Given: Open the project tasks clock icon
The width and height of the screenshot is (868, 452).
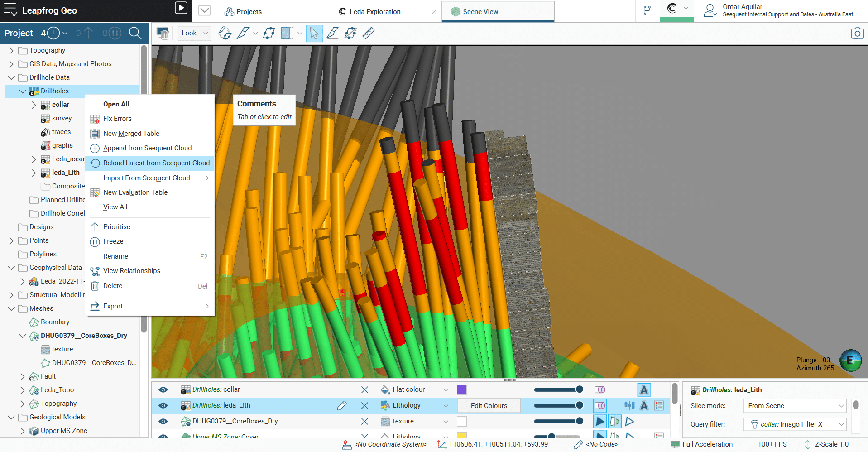Looking at the screenshot, I should point(53,33).
